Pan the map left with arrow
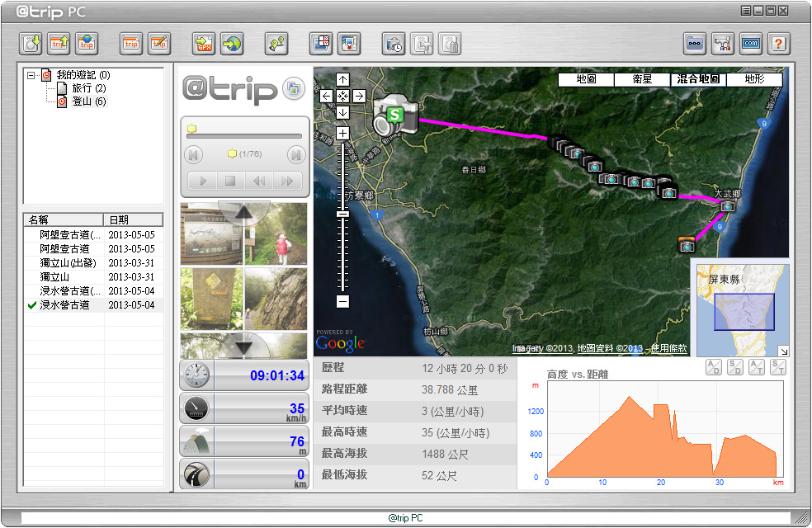 click(x=326, y=96)
